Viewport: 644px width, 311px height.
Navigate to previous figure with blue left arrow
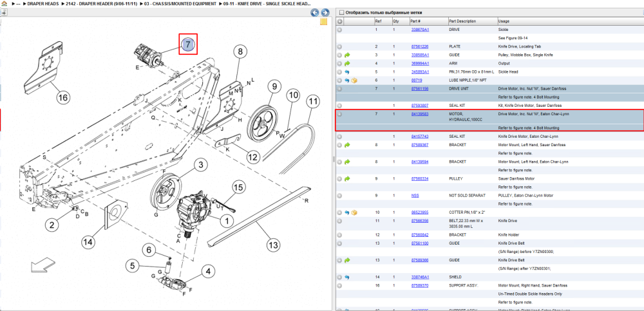[x=315, y=13]
